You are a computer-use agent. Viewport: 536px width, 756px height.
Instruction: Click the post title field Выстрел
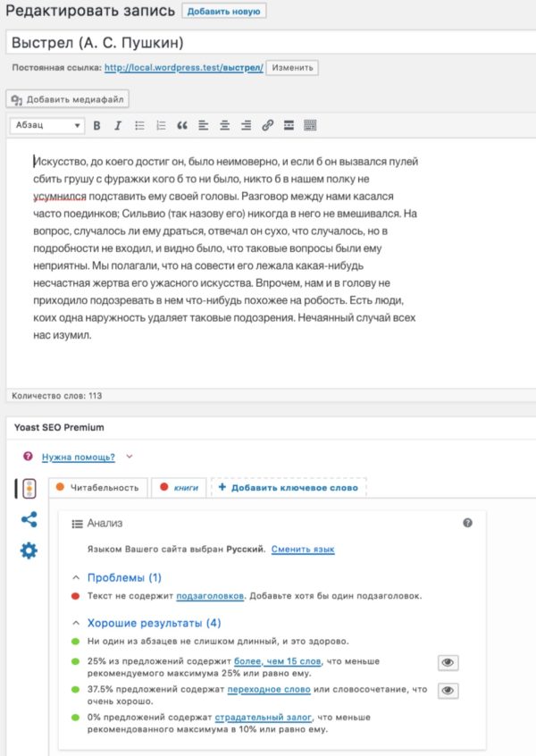(x=271, y=42)
